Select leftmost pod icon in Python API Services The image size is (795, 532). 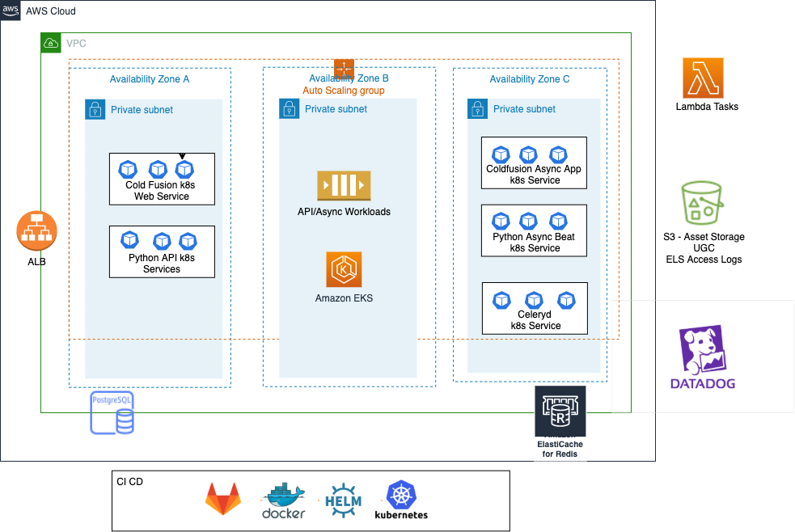pyautogui.click(x=129, y=239)
